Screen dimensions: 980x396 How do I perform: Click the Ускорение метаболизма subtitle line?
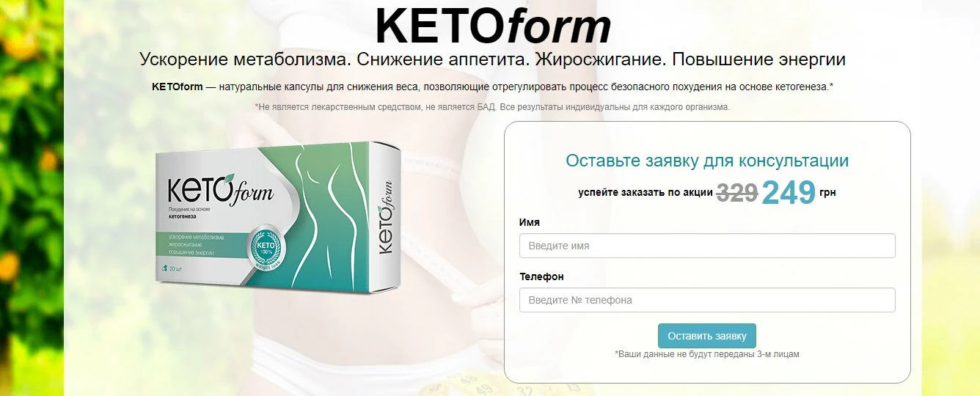pos(492,60)
